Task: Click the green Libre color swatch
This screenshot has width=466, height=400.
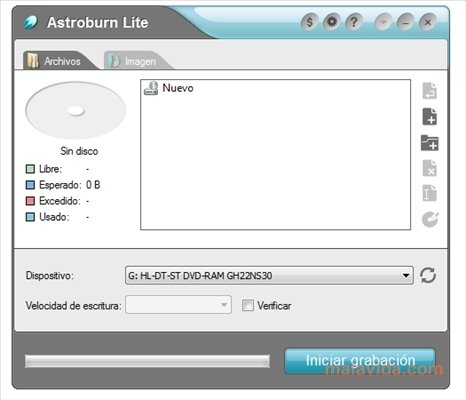Action: [30, 169]
